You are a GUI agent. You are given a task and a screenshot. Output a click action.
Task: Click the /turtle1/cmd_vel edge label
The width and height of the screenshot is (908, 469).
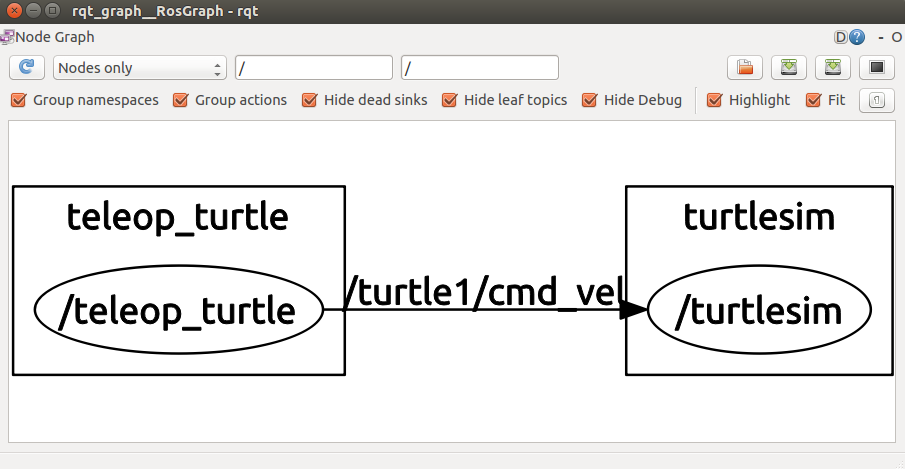pos(484,291)
